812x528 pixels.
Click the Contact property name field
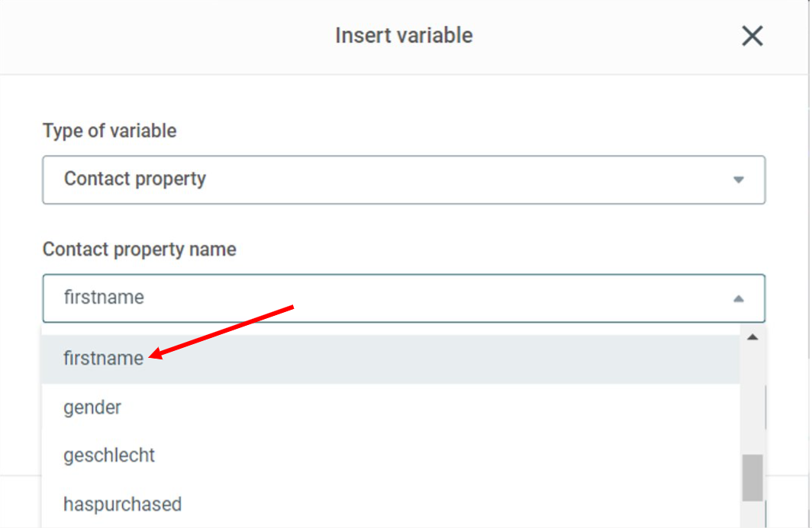point(404,298)
